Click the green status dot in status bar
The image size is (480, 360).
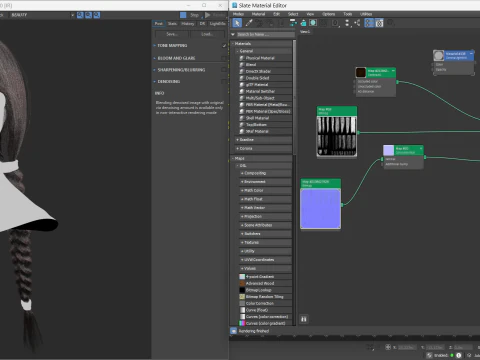[x=452, y=355]
